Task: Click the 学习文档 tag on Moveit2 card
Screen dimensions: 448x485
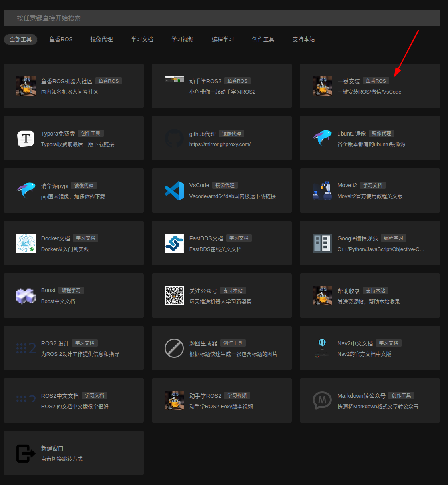Action: [373, 185]
